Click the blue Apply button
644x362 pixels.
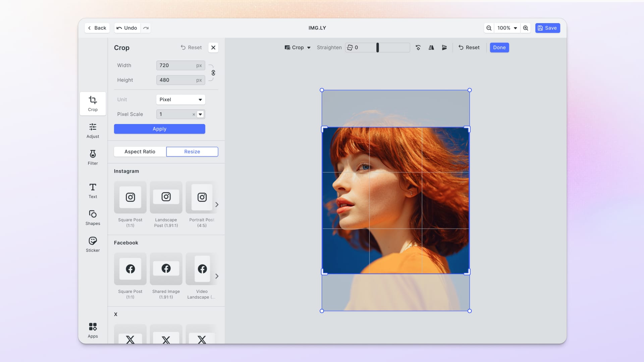coord(159,129)
